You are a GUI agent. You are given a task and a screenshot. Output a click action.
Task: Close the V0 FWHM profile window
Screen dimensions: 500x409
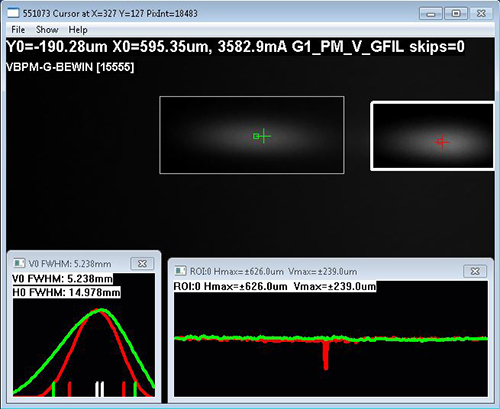(142, 263)
